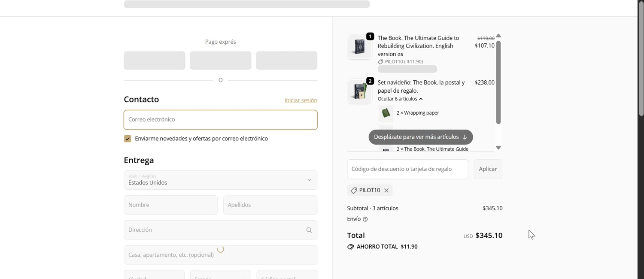Click the search icon in Dirección field
644x279 pixels.
309,230
